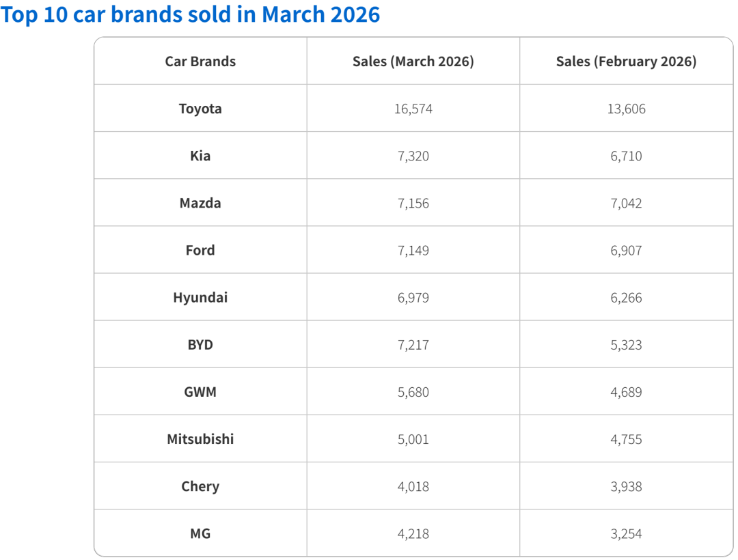Select Chery's February sales value 3,938
738x560 pixels.
pyautogui.click(x=626, y=486)
